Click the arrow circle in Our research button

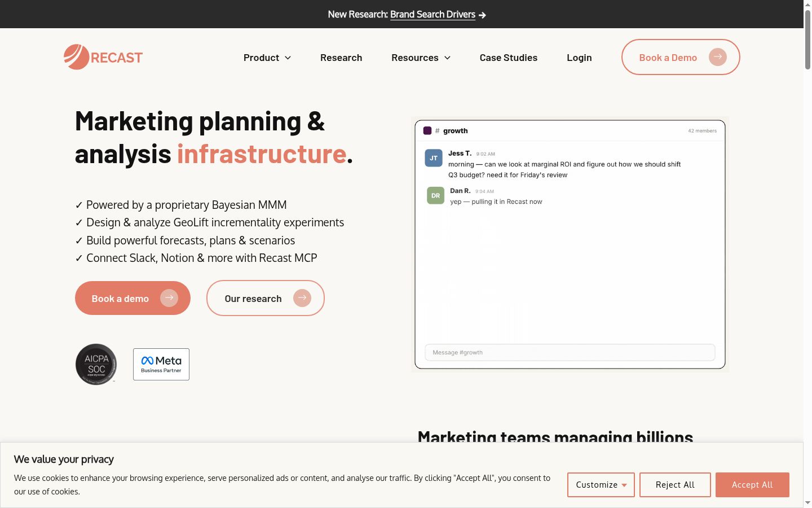pos(302,298)
